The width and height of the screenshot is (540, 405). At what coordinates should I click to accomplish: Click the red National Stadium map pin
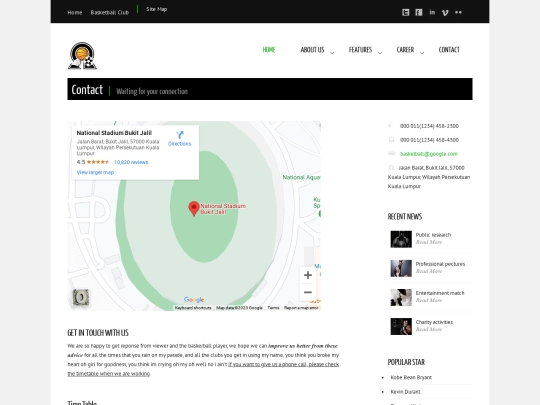pyautogui.click(x=194, y=209)
